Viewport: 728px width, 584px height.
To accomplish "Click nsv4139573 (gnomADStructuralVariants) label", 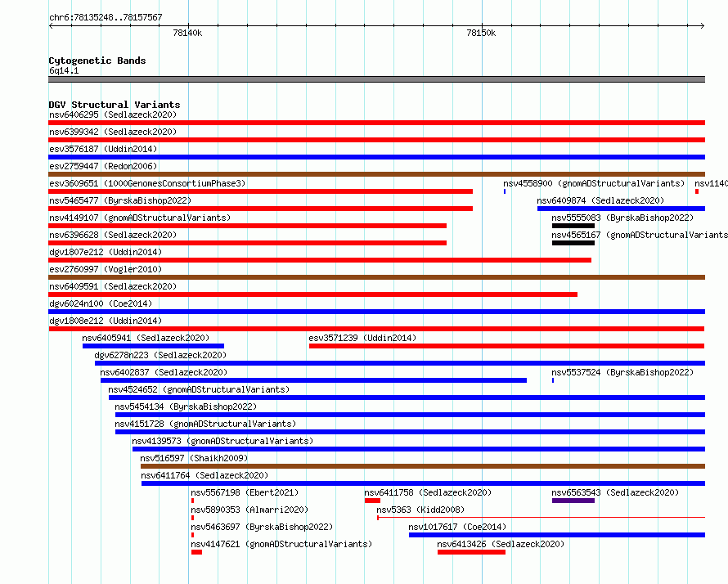I will (x=222, y=441).
